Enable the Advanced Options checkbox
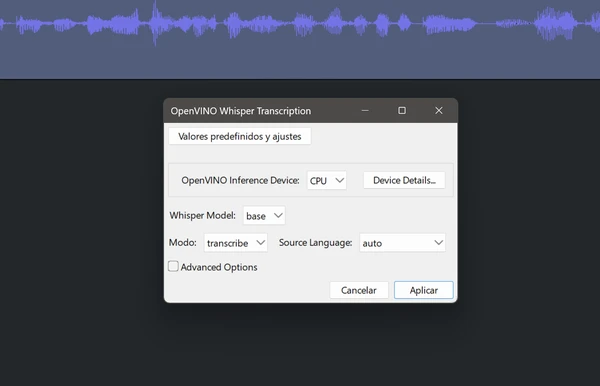Image resolution: width=600 pixels, height=386 pixels. tap(173, 266)
